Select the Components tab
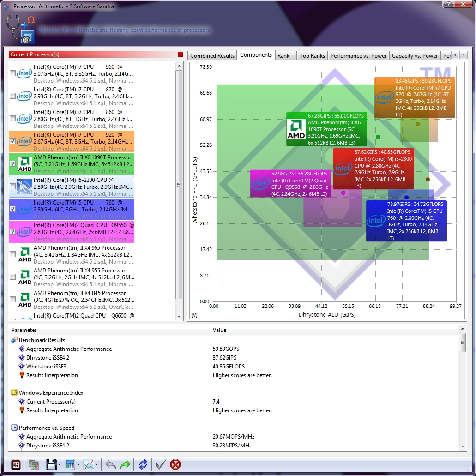476x476 pixels. click(256, 55)
